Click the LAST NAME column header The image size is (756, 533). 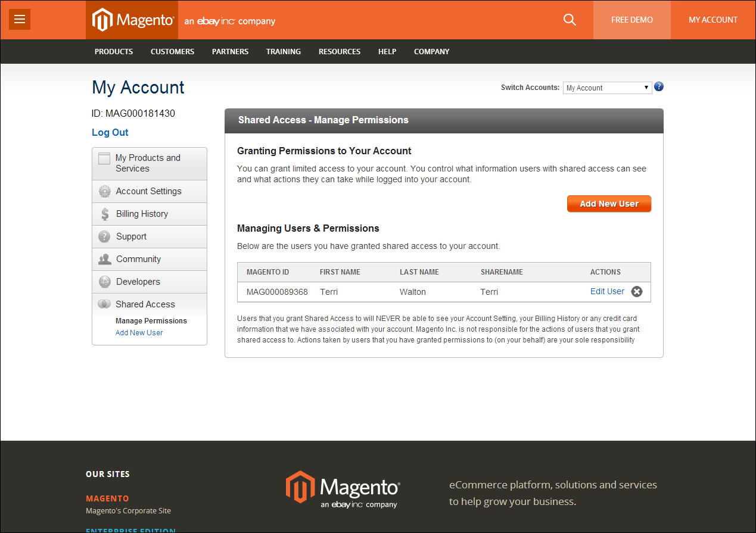[x=419, y=272]
